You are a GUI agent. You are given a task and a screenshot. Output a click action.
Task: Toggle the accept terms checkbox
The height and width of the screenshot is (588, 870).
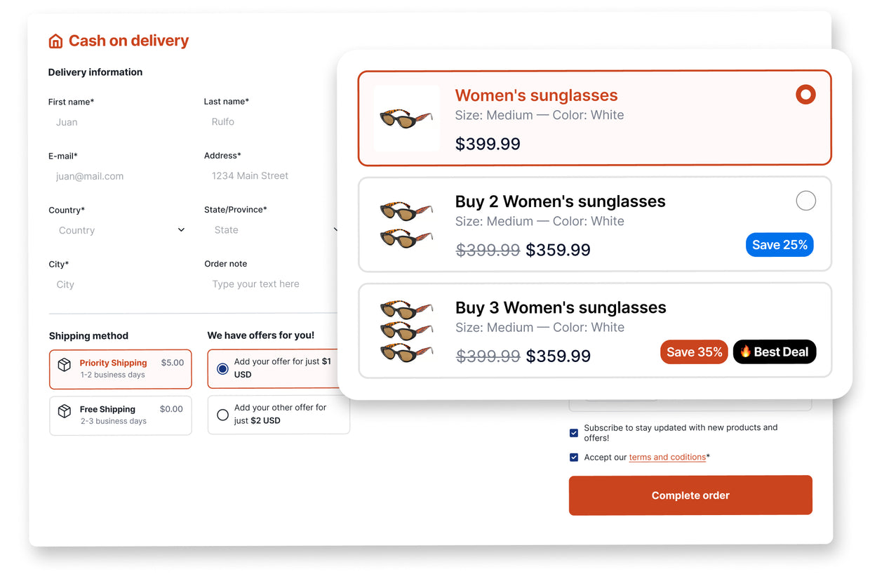coord(574,457)
